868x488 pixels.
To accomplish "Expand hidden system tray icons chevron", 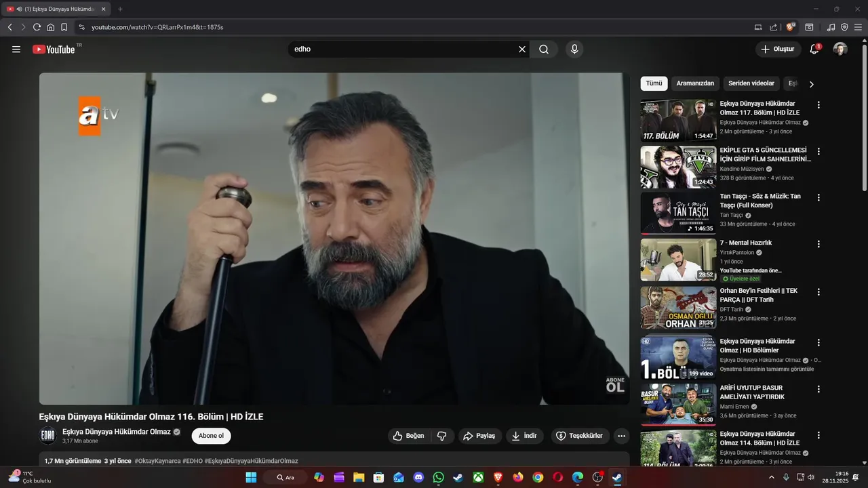I will 771,477.
